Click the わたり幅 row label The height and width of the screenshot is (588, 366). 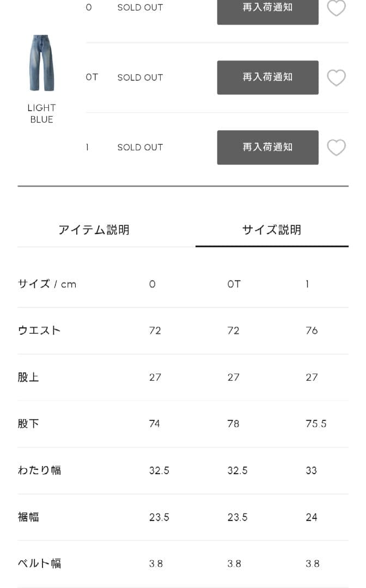pos(39,470)
